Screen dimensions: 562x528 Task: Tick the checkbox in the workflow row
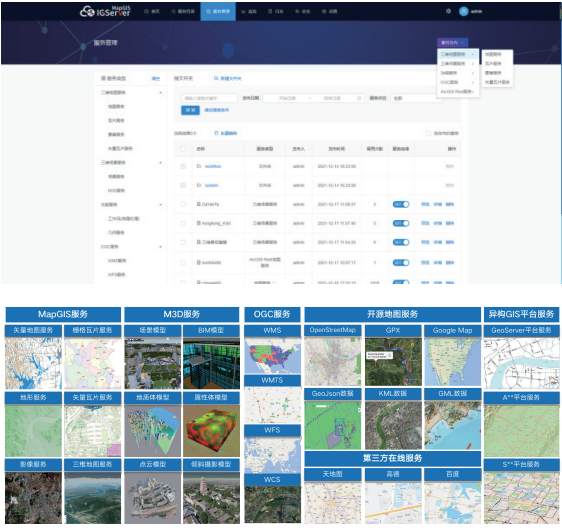[183, 166]
